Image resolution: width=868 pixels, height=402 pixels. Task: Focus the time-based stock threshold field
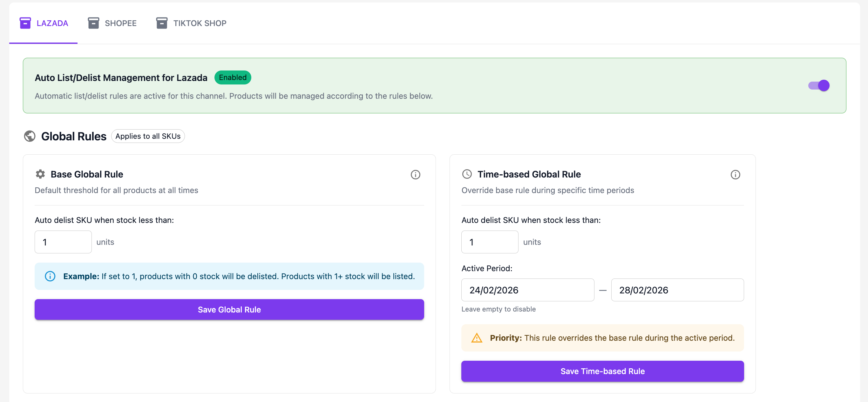point(489,242)
